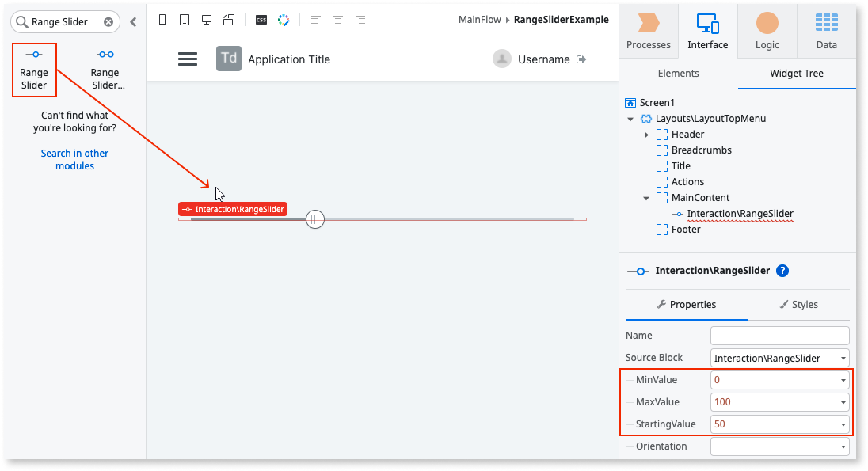Click the Name input field
This screenshot has width=868, height=471.
779,335
